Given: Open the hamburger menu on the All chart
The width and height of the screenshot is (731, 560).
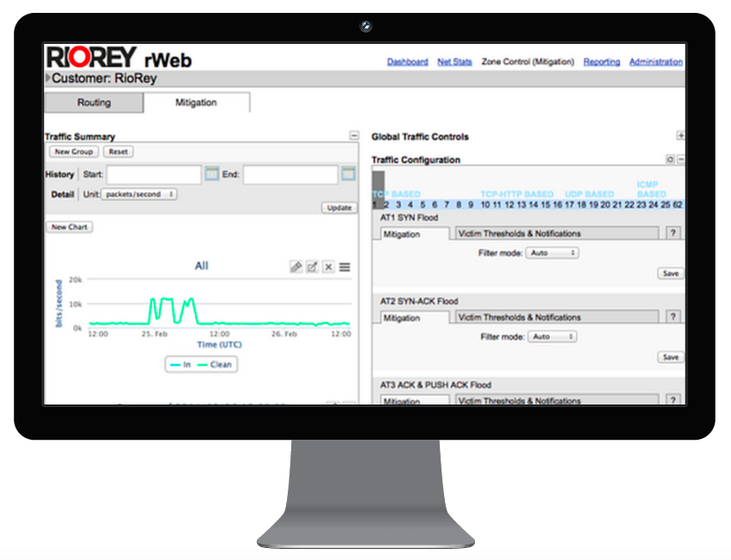Looking at the screenshot, I should [x=344, y=267].
